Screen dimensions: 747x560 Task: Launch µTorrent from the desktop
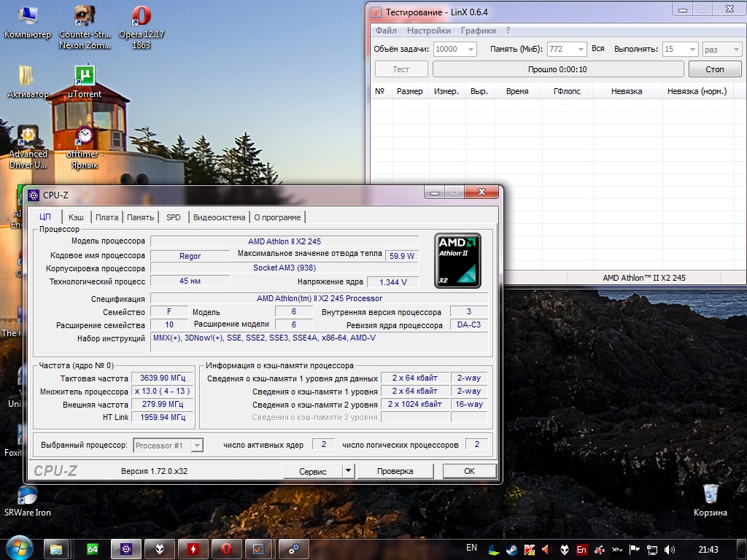click(85, 82)
